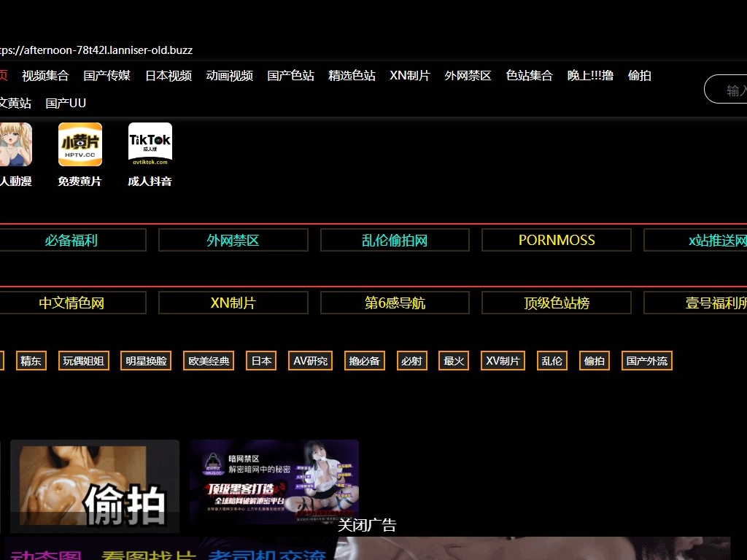Image resolution: width=747 pixels, height=560 pixels.
Task: Click the anime avatar icon at left
Action: click(x=15, y=144)
